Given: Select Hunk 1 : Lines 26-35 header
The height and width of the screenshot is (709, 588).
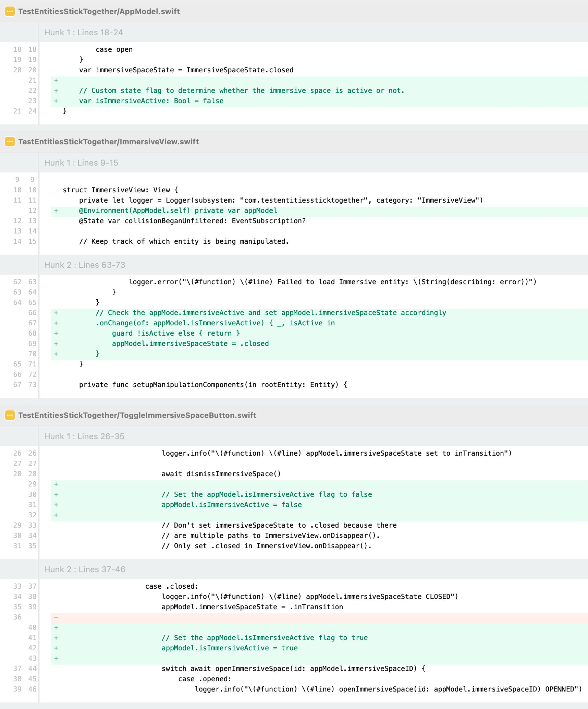Looking at the screenshot, I should coord(84,436).
